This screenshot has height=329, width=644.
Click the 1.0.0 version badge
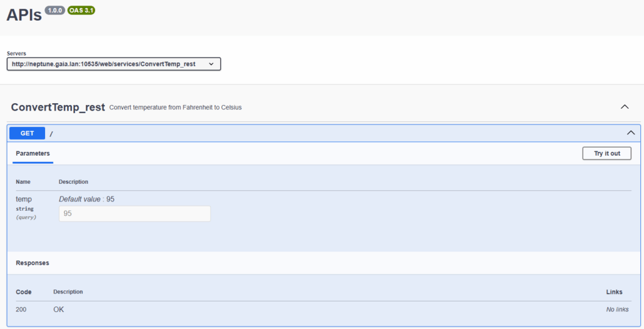point(54,11)
